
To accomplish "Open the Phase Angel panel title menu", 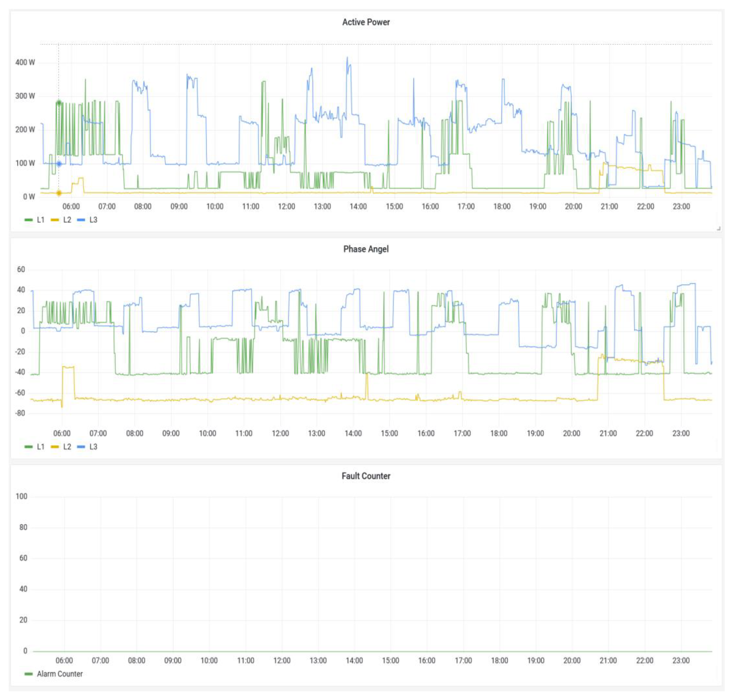I will pos(366,249).
